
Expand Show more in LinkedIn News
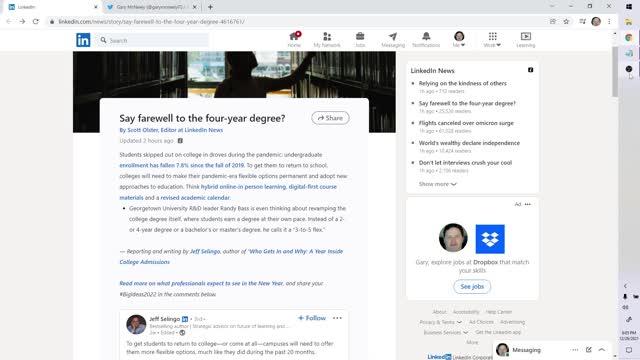click(x=438, y=184)
